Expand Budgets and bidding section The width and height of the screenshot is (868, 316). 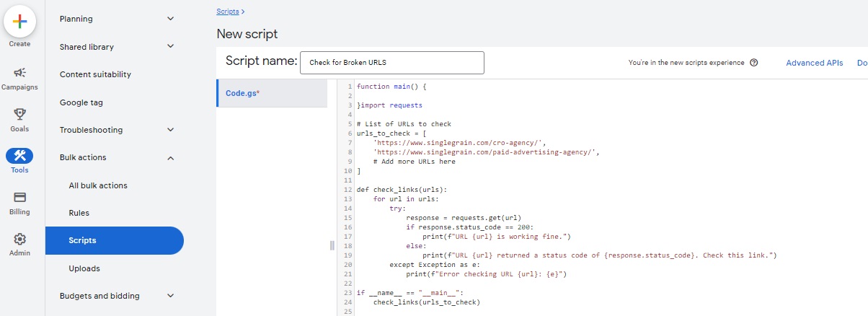pos(170,296)
